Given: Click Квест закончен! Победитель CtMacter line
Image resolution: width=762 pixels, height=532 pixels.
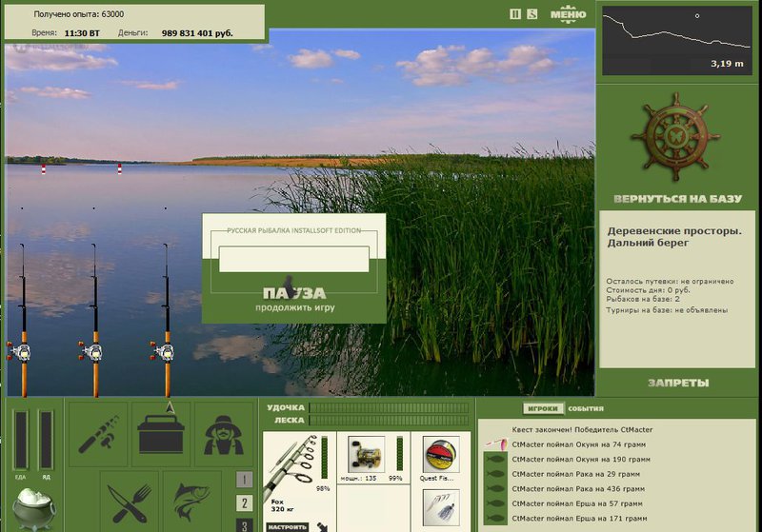Looking at the screenshot, I should click(582, 429).
